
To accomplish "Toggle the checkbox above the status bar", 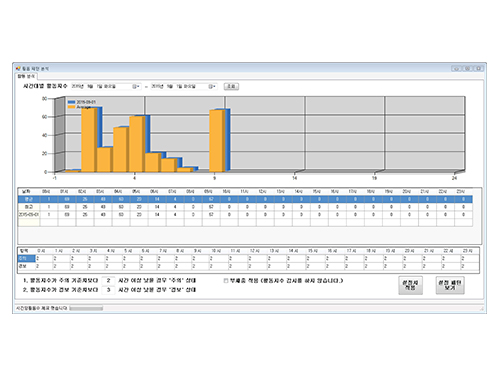I will 226,281.
